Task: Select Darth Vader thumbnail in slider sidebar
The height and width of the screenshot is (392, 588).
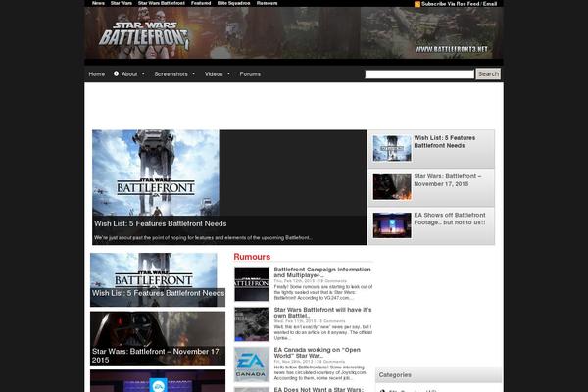Action: point(392,187)
